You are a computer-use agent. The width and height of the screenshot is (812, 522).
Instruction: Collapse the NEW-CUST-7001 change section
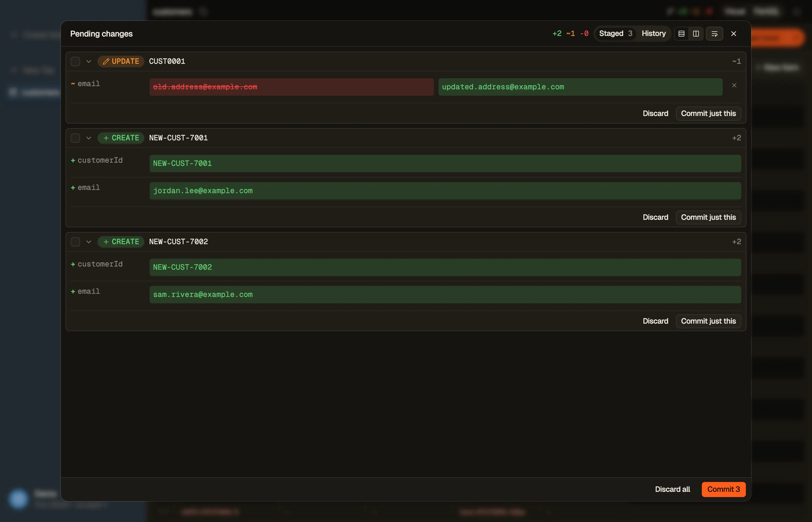click(x=89, y=138)
